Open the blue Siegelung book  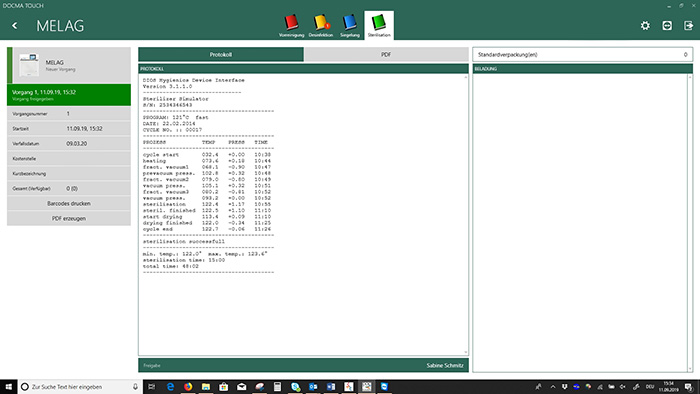pos(350,25)
